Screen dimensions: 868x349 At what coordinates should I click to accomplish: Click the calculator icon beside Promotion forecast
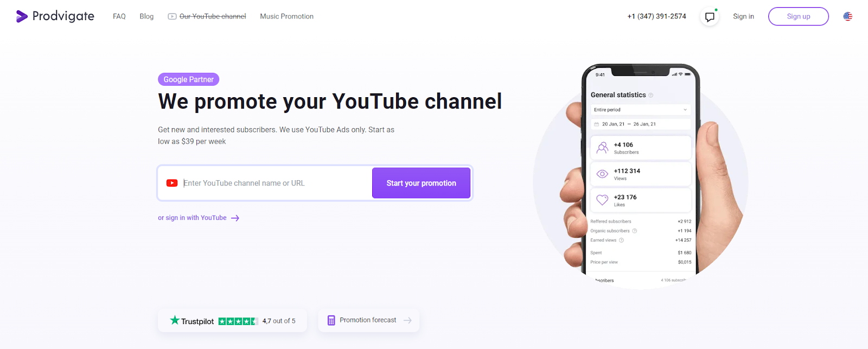click(331, 321)
